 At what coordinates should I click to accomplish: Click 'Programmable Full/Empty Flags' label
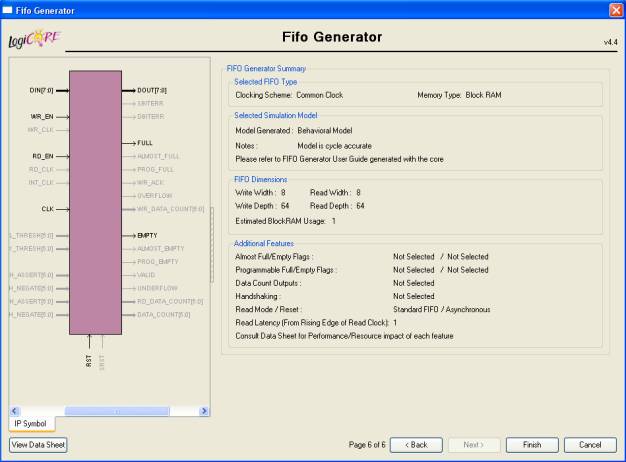click(286, 270)
